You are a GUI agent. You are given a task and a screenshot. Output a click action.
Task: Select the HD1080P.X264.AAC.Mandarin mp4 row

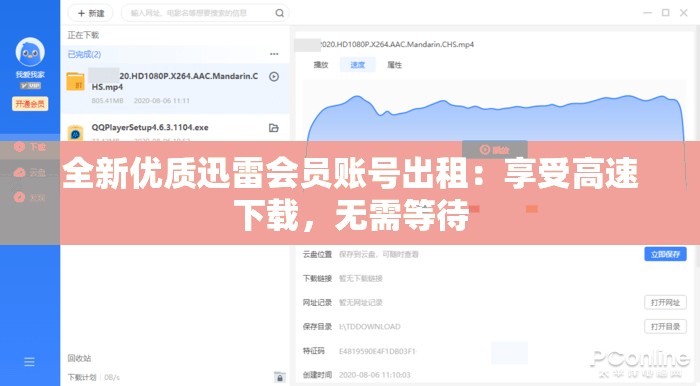point(175,88)
